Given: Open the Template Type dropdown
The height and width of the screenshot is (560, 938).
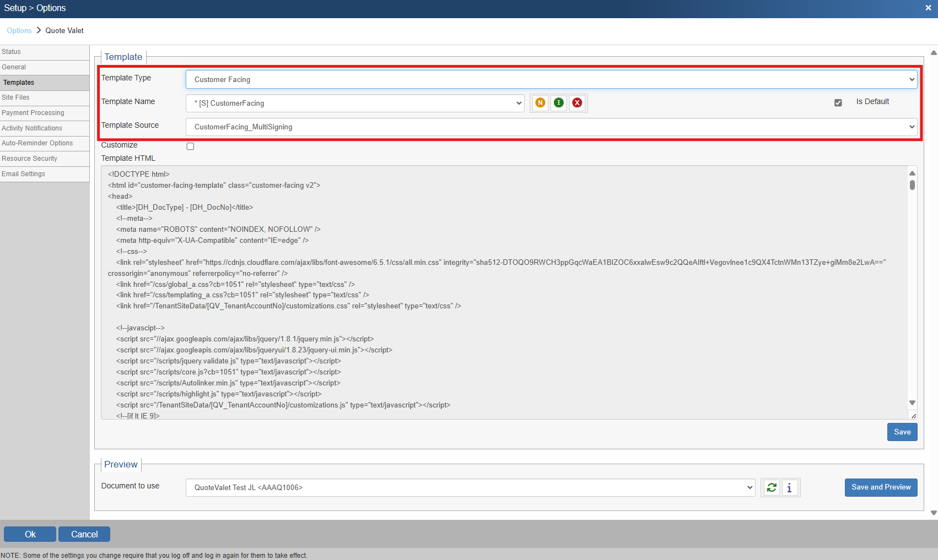Looking at the screenshot, I should [551, 79].
